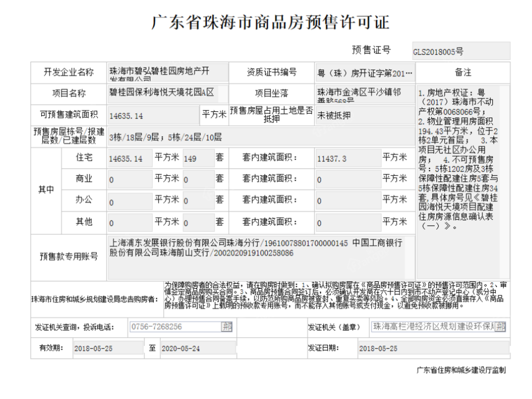Click the 项目坐落 address field
This screenshot has width=532, height=399.
coord(364,94)
